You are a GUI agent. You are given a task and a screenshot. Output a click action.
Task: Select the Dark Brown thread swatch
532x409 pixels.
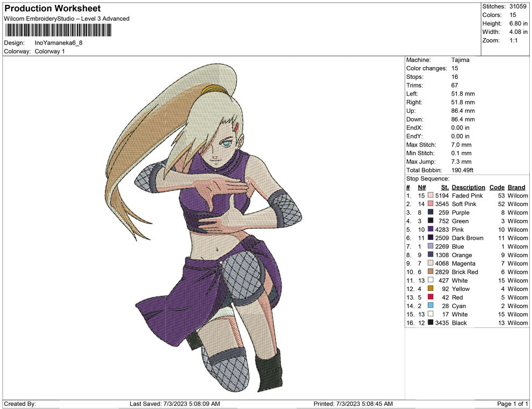point(430,238)
